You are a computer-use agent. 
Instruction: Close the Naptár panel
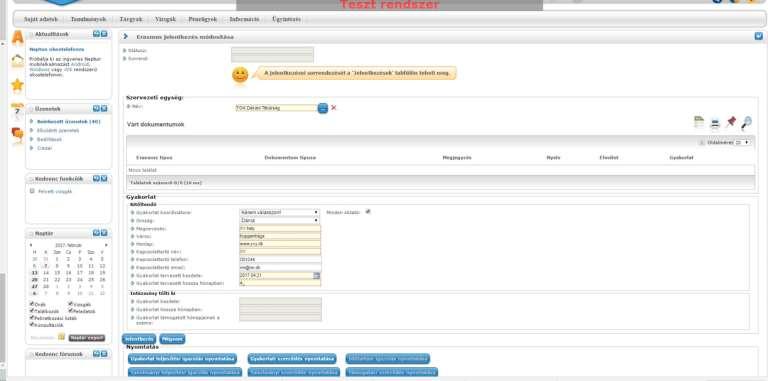(104, 233)
